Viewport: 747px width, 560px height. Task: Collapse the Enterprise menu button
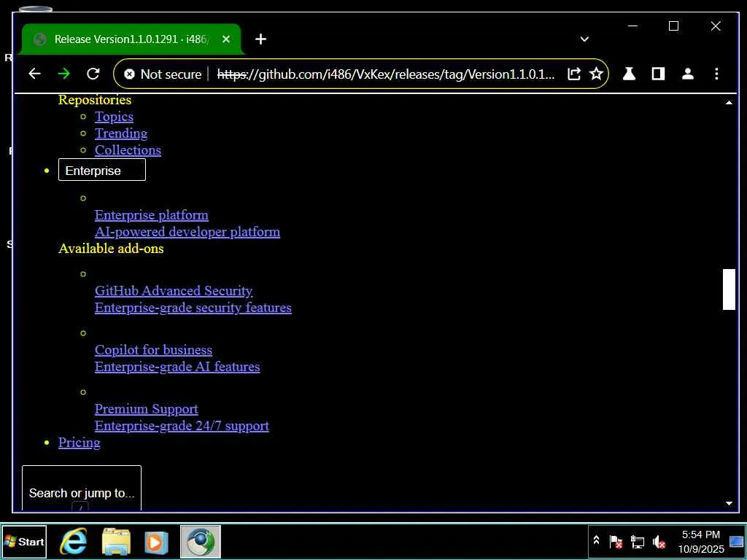pos(102,170)
